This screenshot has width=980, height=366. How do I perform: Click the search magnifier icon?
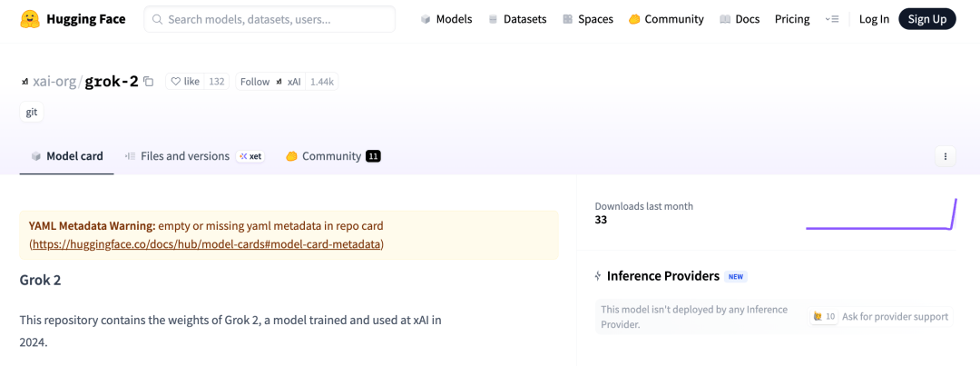(158, 19)
